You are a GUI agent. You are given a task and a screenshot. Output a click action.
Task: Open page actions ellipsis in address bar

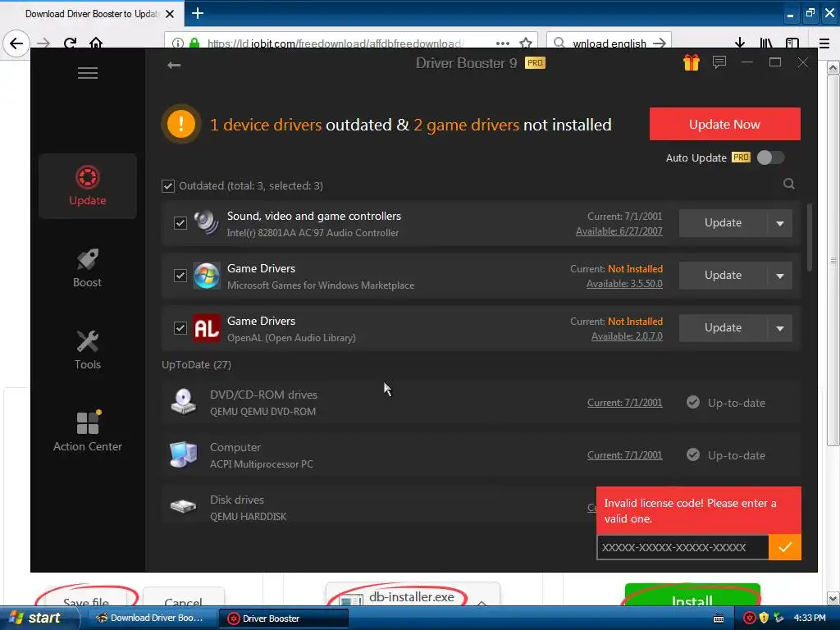(x=503, y=43)
